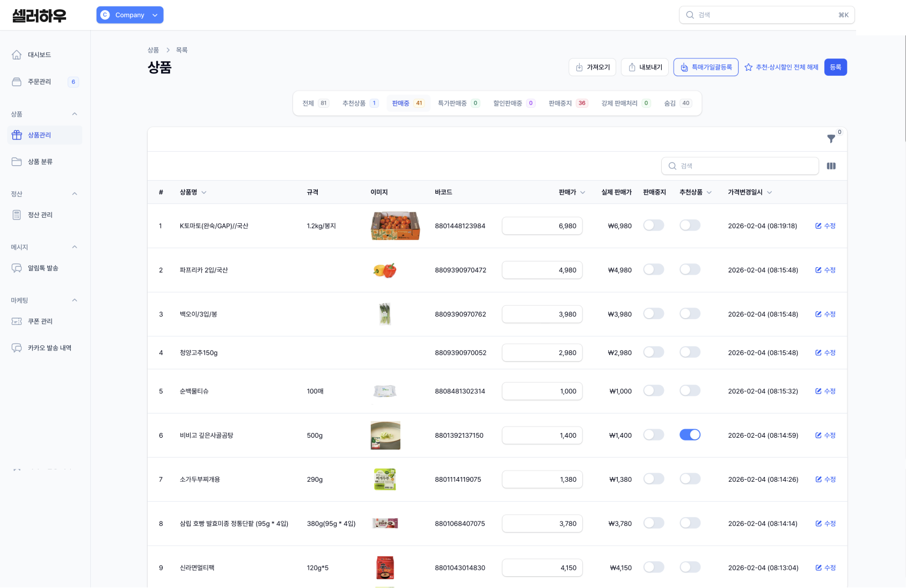Open the 대시보드 home icon
The height and width of the screenshot is (588, 906).
(17, 55)
